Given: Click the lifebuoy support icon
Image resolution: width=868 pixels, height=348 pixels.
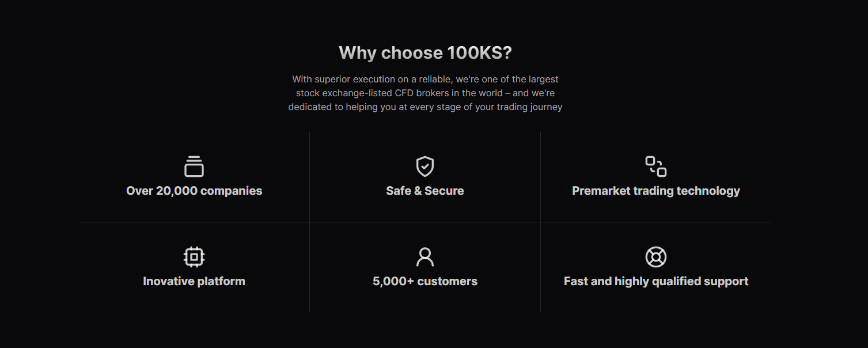Looking at the screenshot, I should click(x=656, y=257).
